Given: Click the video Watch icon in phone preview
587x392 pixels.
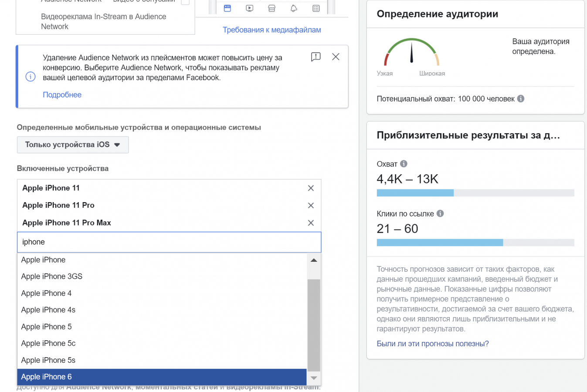Looking at the screenshot, I should tap(249, 8).
